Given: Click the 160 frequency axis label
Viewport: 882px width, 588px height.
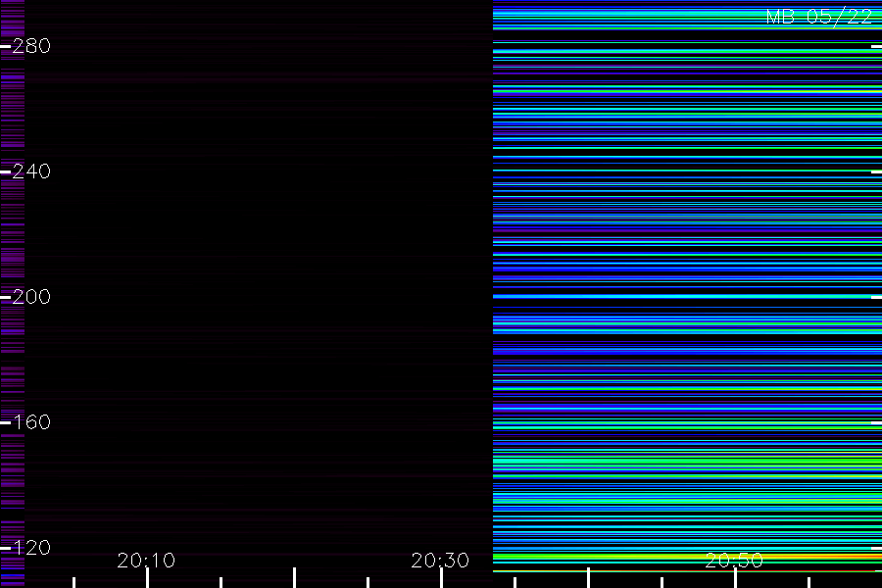Looking at the screenshot, I should [31, 422].
